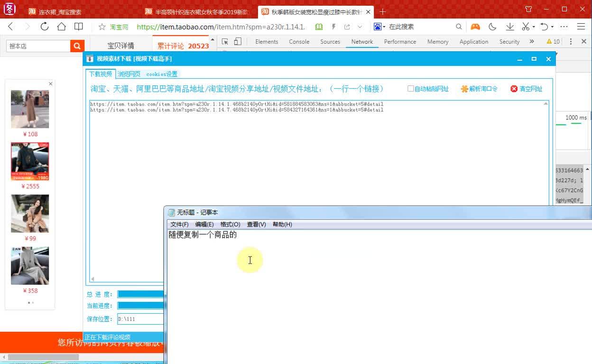Switch to the cookies设置 tab in the downloader
This screenshot has height=364, width=592.
[x=162, y=74]
